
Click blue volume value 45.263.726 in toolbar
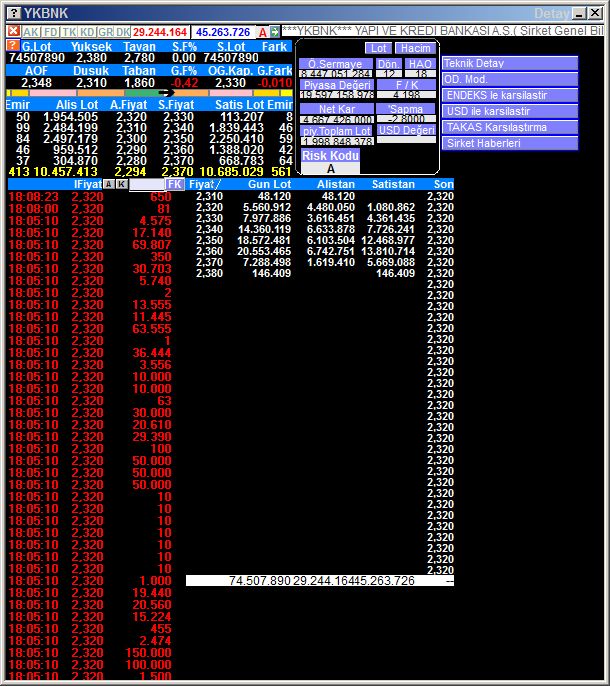click(x=223, y=32)
